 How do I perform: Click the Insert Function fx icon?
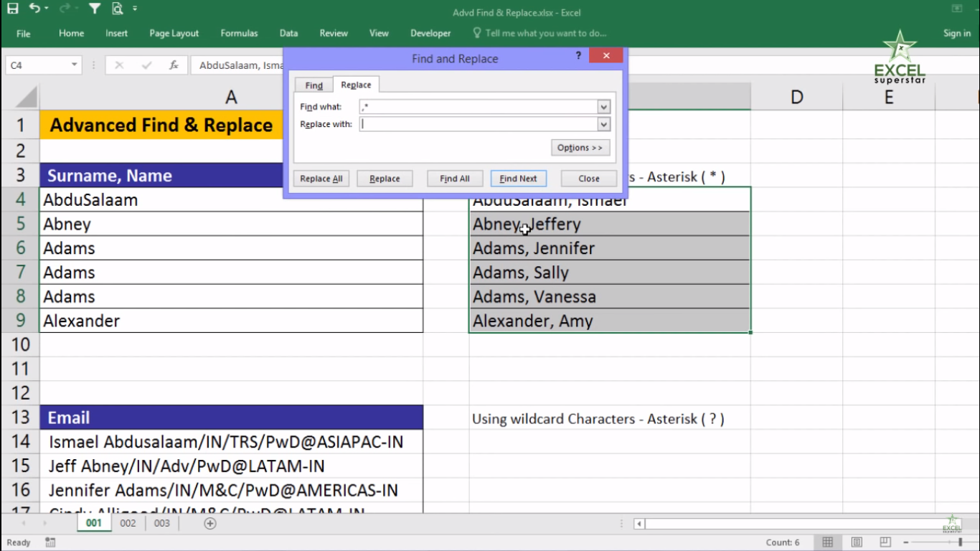click(x=174, y=65)
